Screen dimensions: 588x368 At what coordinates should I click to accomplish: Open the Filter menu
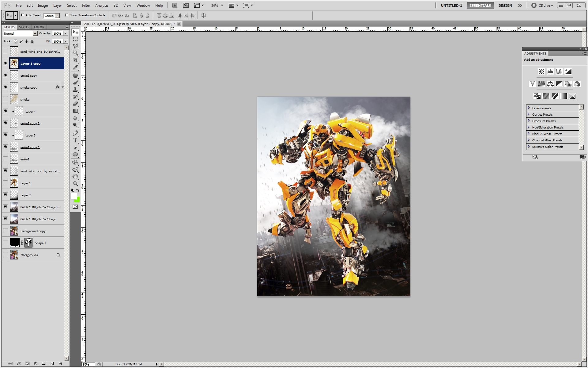(86, 6)
